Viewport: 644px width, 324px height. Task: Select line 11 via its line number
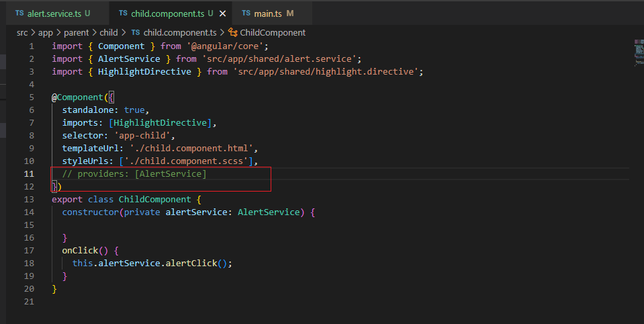29,174
